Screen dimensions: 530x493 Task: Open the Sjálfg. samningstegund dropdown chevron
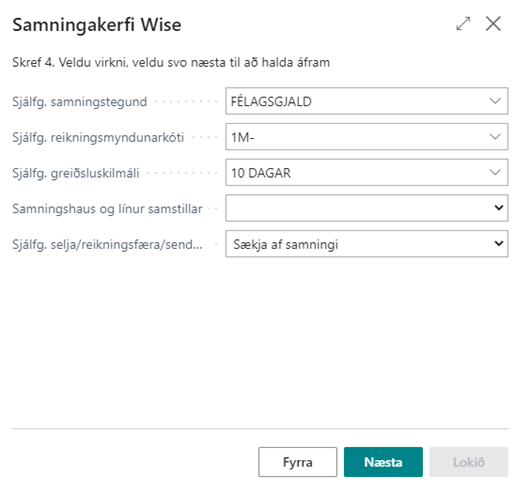(495, 101)
